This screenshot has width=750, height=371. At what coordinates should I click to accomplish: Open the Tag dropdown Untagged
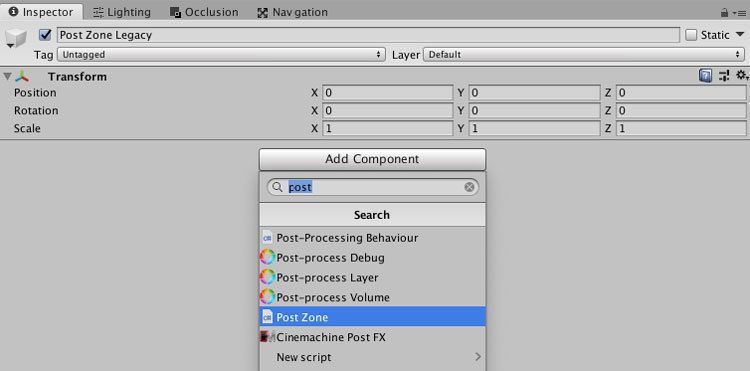tap(221, 55)
